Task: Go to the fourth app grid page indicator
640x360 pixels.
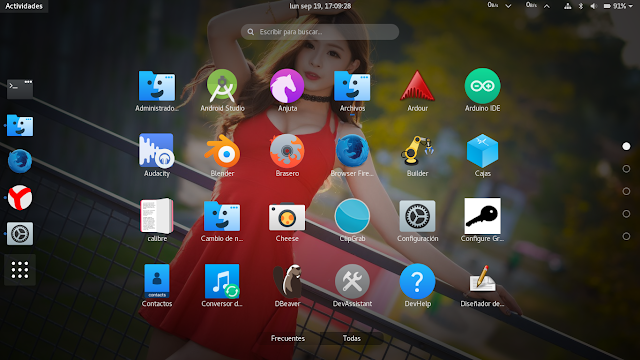Action: [626, 213]
